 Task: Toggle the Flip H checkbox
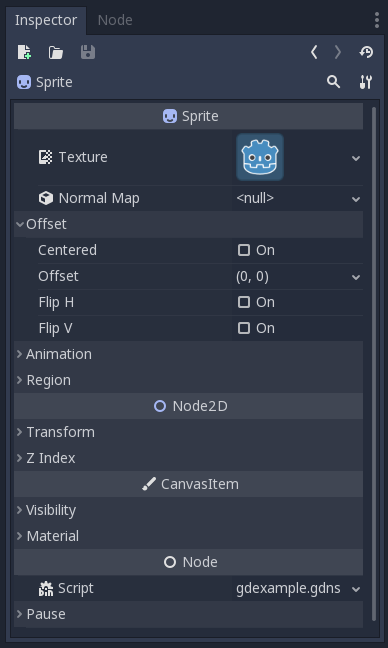click(x=244, y=302)
